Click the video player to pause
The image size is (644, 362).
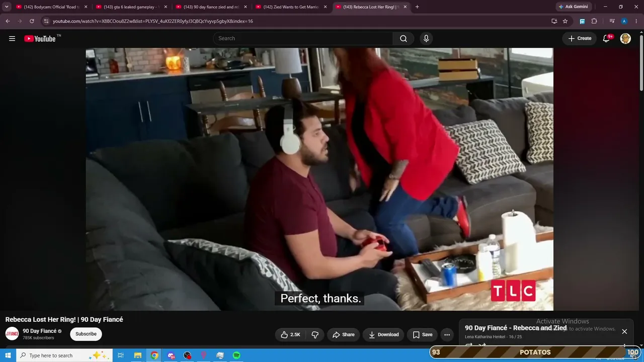pos(319,179)
